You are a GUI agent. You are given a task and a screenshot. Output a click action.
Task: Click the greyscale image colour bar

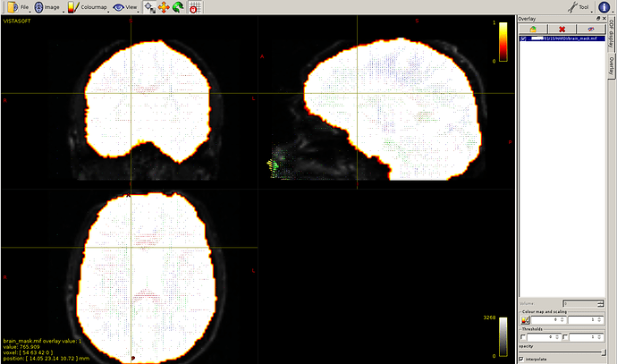coord(503,337)
